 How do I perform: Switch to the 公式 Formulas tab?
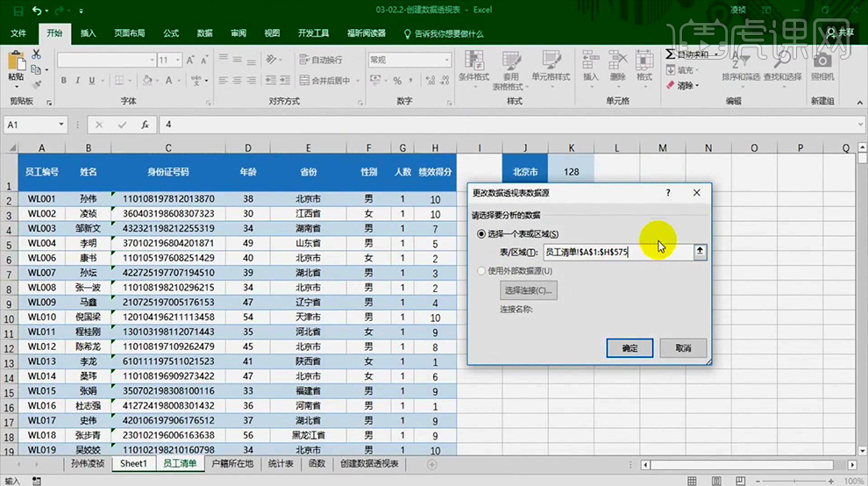coord(171,34)
